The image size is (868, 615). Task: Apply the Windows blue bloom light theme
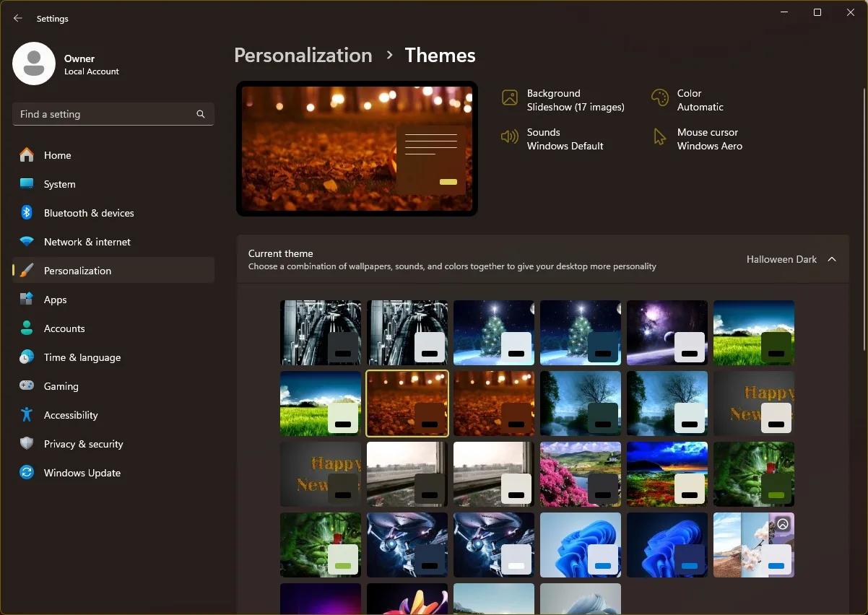[581, 545]
